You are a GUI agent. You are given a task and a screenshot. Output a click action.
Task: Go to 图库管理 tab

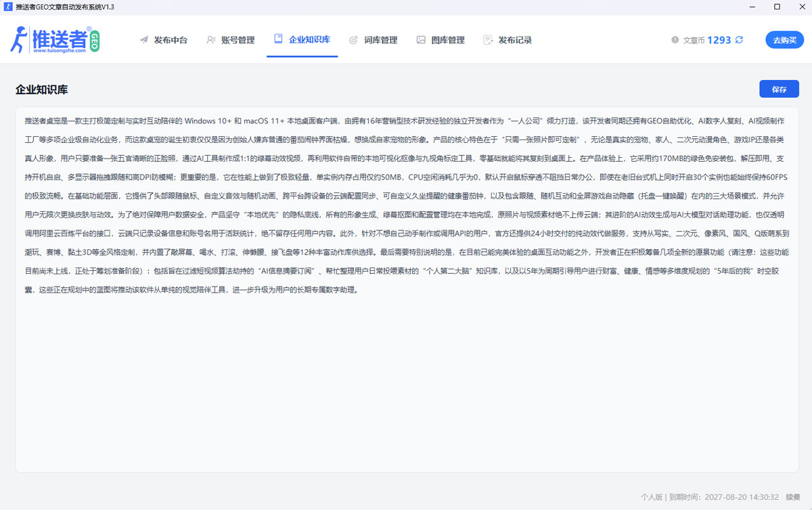click(x=441, y=40)
